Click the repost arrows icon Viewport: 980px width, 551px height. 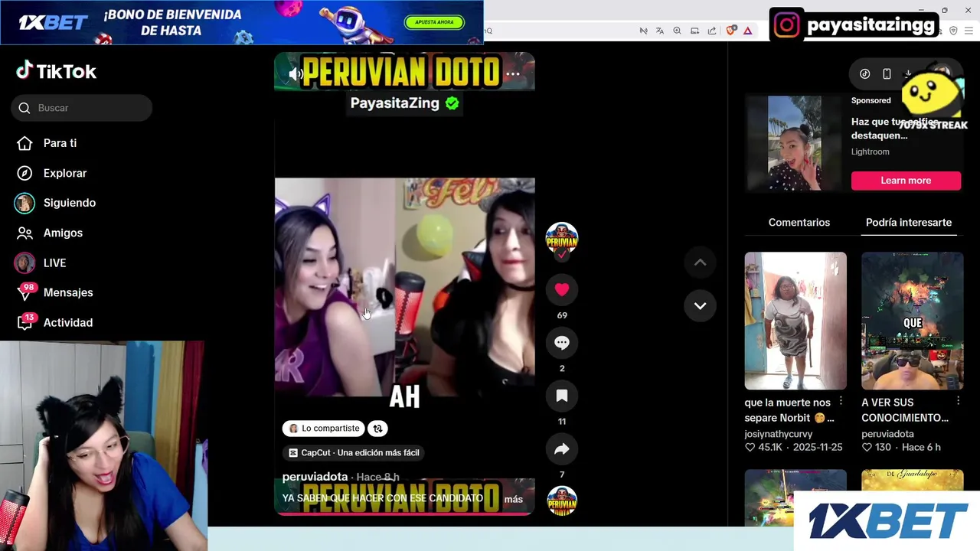click(x=377, y=429)
